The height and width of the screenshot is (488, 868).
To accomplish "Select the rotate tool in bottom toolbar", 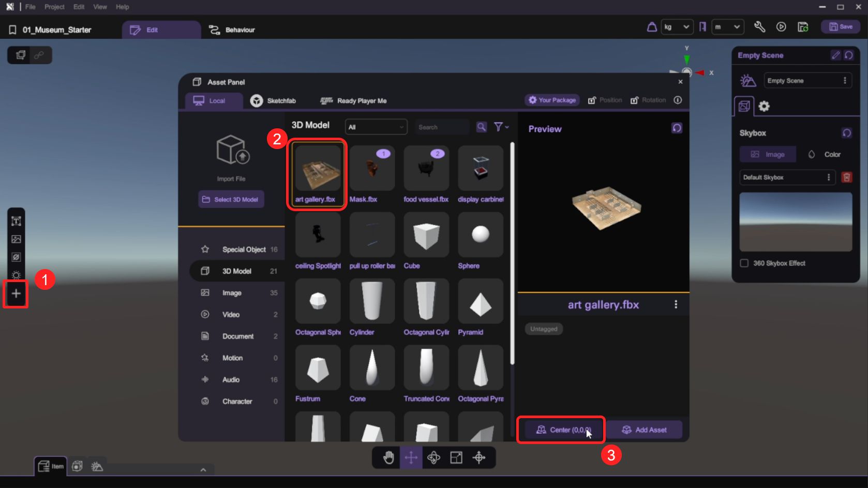I will coord(433,457).
